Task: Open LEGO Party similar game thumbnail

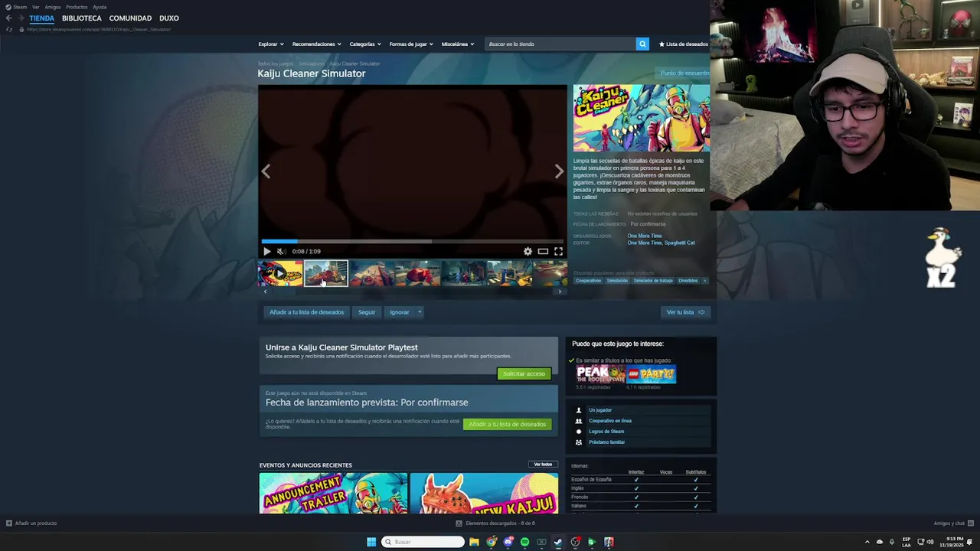Action: click(652, 374)
